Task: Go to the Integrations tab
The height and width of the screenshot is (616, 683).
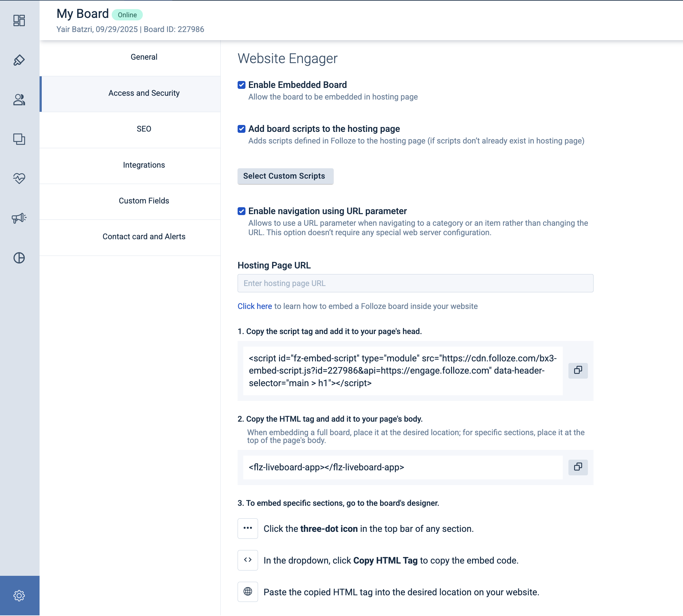Action: [x=144, y=165]
